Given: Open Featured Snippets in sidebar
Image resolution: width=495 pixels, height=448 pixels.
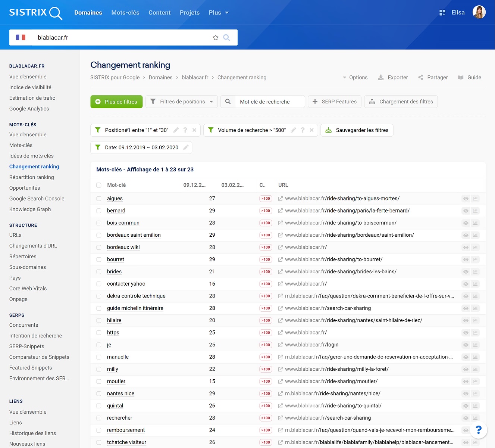Looking at the screenshot, I should coord(31,368).
